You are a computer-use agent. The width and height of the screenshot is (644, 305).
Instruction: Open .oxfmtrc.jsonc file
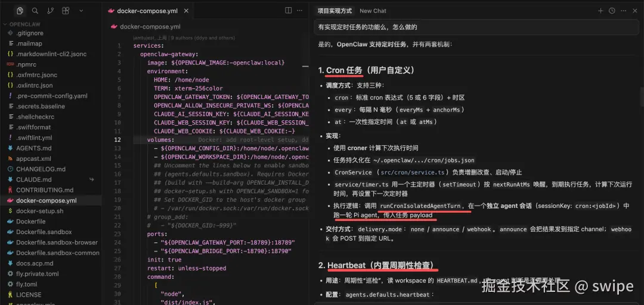click(36, 74)
